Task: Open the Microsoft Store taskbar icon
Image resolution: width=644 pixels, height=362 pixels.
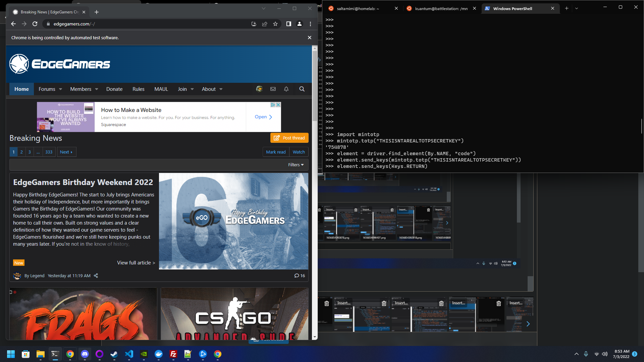Action: 25,354
